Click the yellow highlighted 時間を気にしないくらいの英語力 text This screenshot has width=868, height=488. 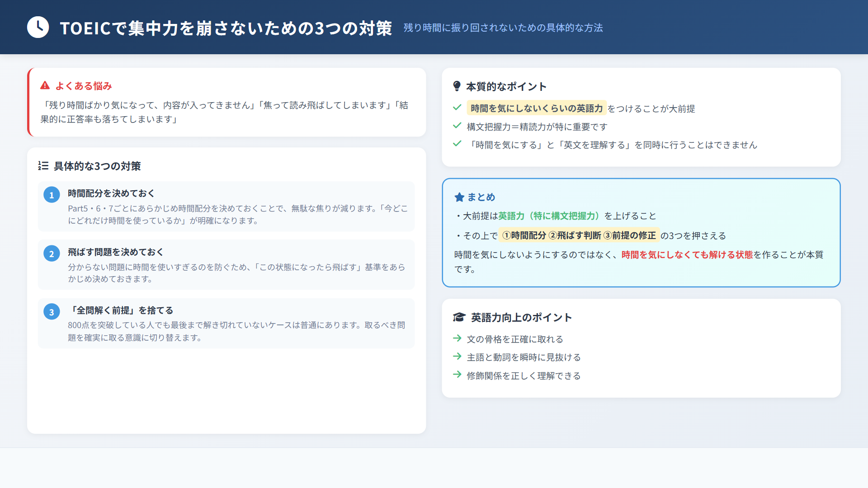tap(536, 108)
